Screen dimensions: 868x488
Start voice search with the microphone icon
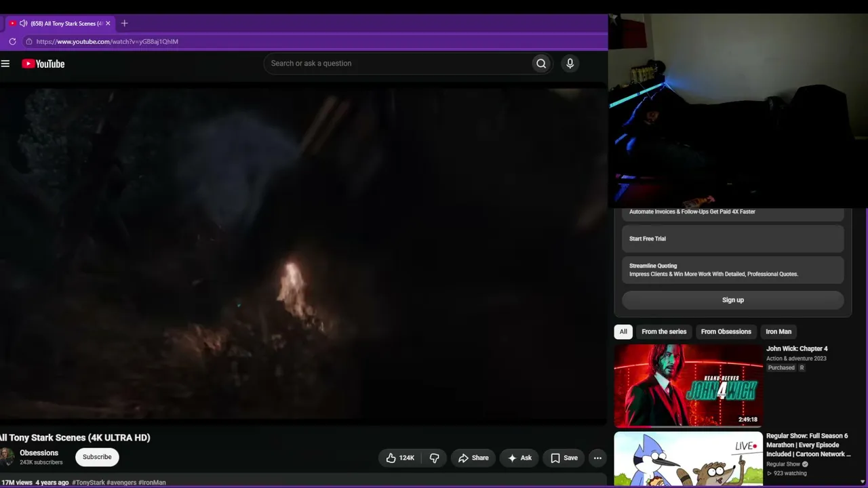[x=570, y=64]
